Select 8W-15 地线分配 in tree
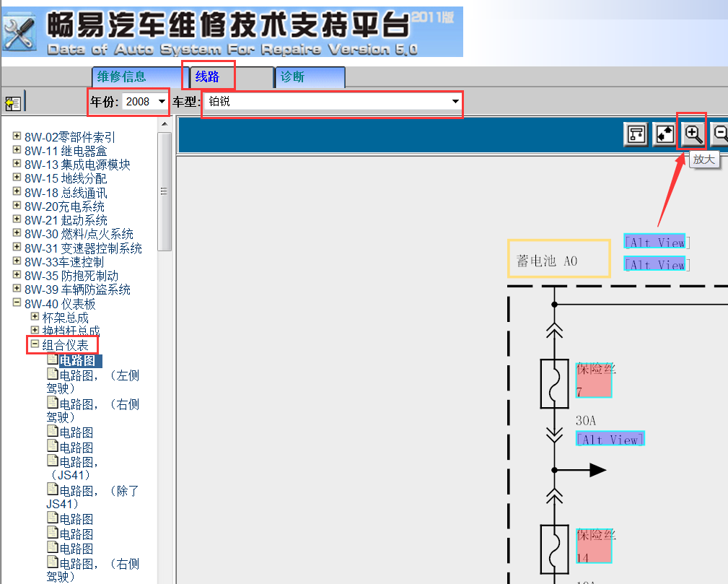 point(66,178)
